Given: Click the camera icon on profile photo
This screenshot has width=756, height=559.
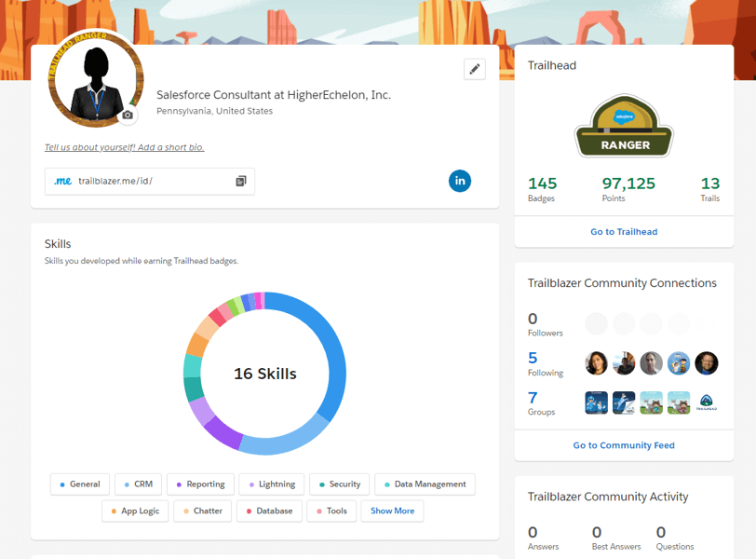Looking at the screenshot, I should pyautogui.click(x=128, y=115).
